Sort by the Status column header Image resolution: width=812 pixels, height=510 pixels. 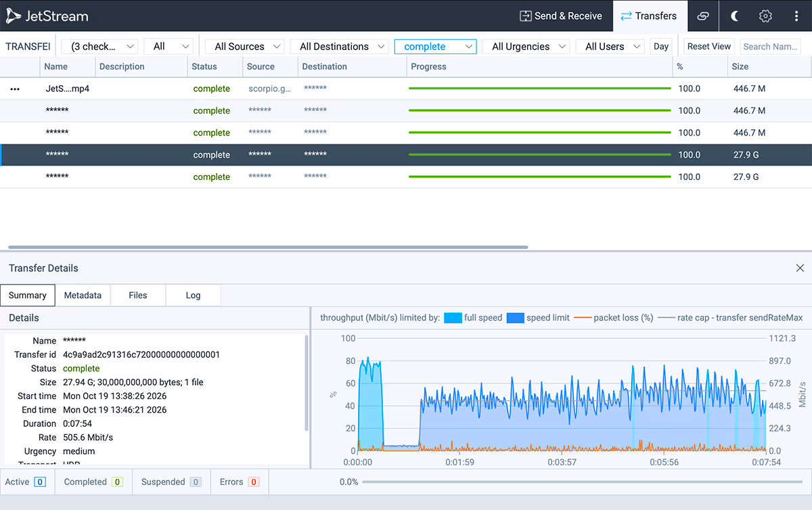pyautogui.click(x=215, y=66)
